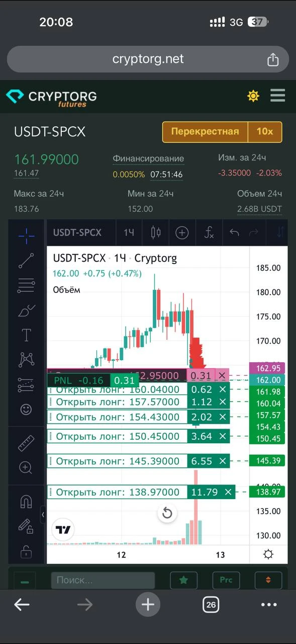Click the 2.68B USDT volume value

pyautogui.click(x=259, y=209)
